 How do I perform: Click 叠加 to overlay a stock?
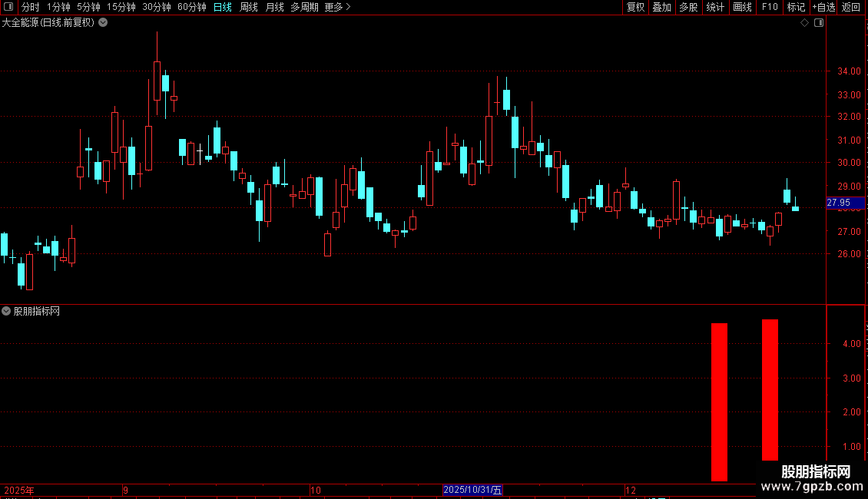[x=662, y=7]
